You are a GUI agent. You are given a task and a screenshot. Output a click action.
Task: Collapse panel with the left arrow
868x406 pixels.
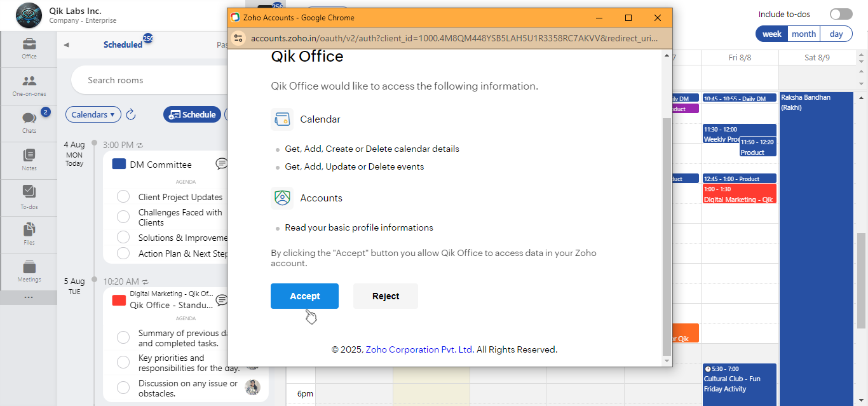click(66, 44)
